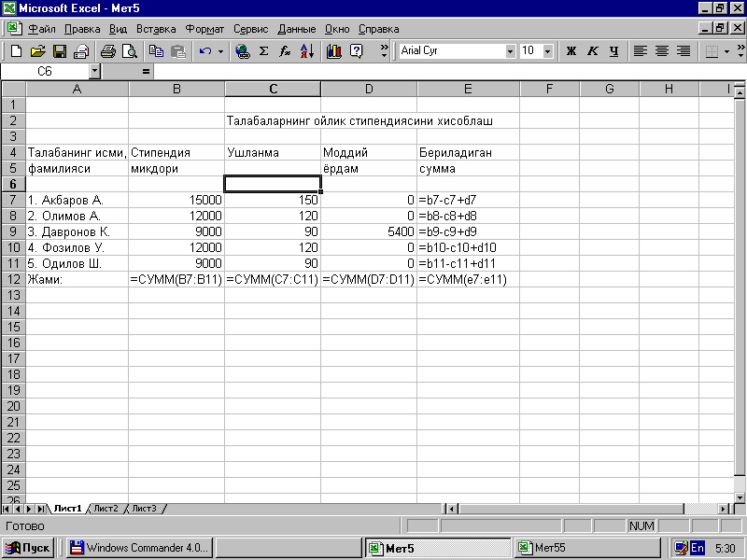The image size is (747, 560).
Task: Open a file with the folder icon
Action: [x=37, y=51]
